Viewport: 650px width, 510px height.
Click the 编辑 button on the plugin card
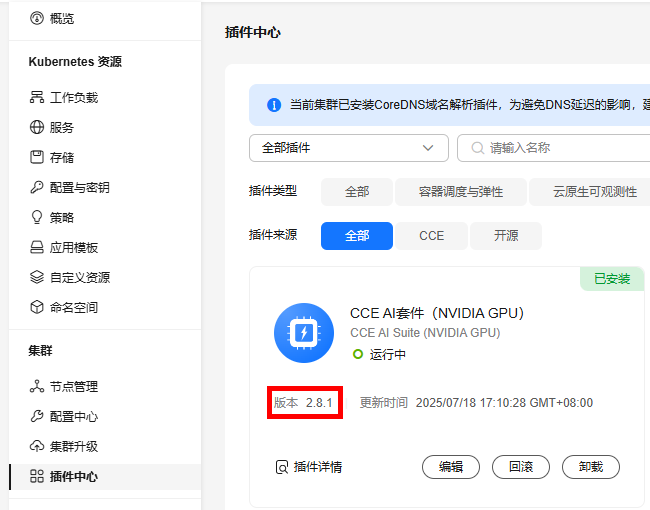pos(451,467)
